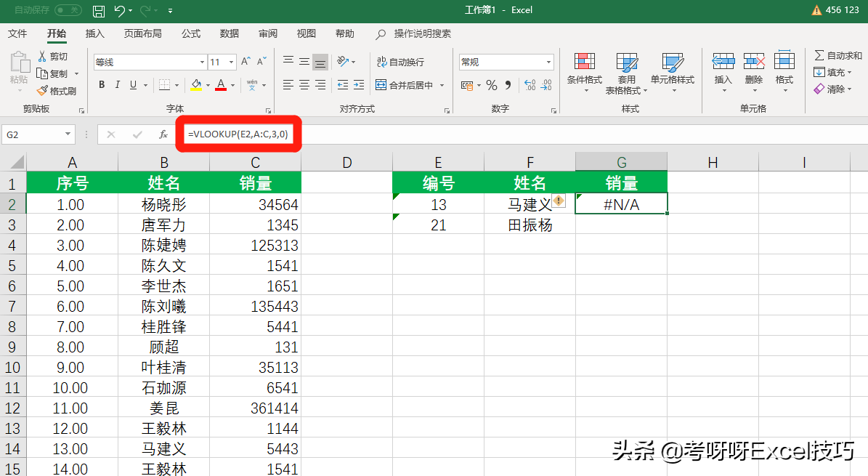Select the Format Painter tool
Viewport: 868px width, 476px height.
pyautogui.click(x=57, y=91)
